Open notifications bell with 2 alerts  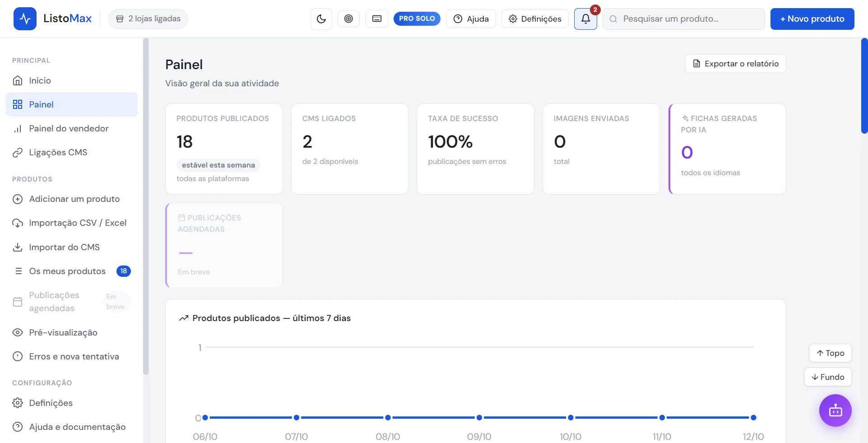[x=585, y=19]
